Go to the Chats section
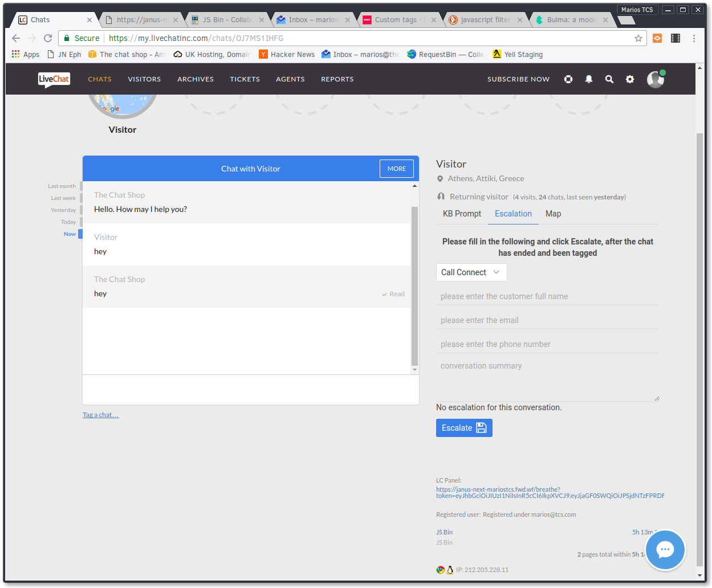Viewport: 712px width, 588px height. [100, 79]
